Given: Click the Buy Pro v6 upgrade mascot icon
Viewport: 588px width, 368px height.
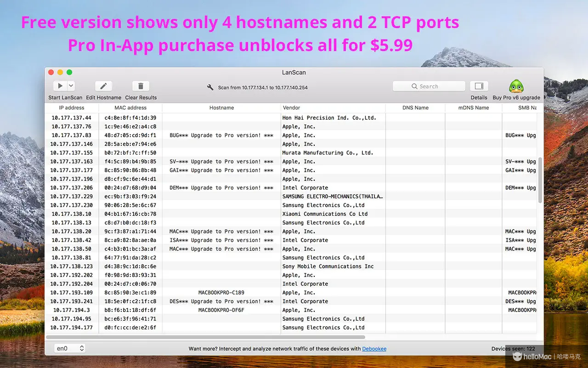Looking at the screenshot, I should tap(516, 86).
